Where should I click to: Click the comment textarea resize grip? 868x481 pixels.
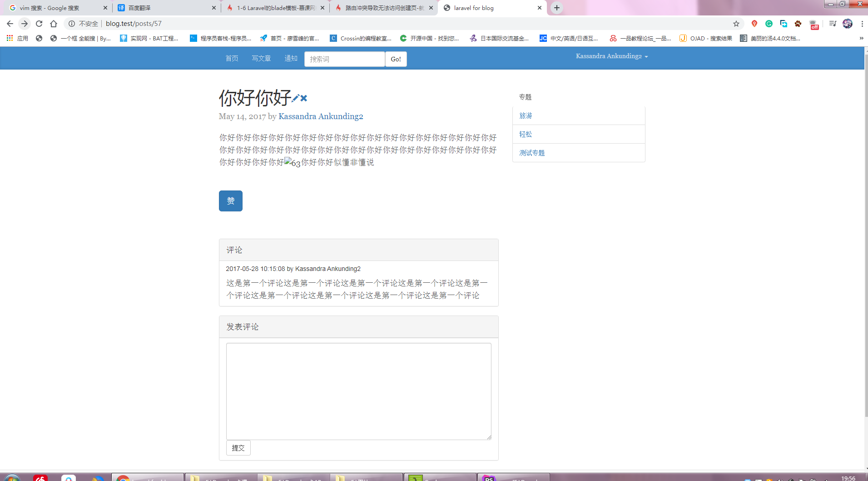[x=489, y=437]
